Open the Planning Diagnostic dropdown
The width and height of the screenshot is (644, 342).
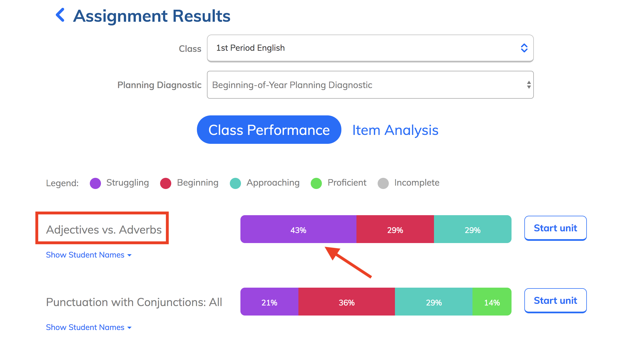pos(370,85)
